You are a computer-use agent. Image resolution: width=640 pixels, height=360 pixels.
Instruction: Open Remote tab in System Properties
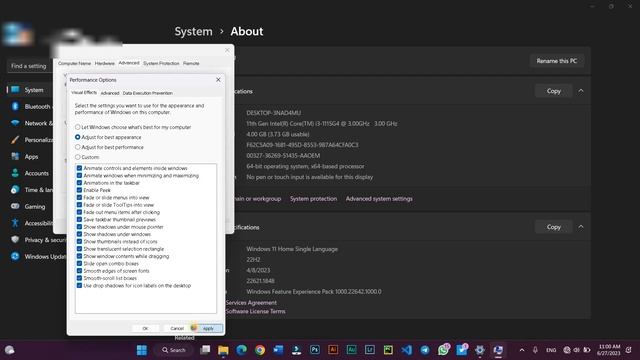[x=191, y=63]
